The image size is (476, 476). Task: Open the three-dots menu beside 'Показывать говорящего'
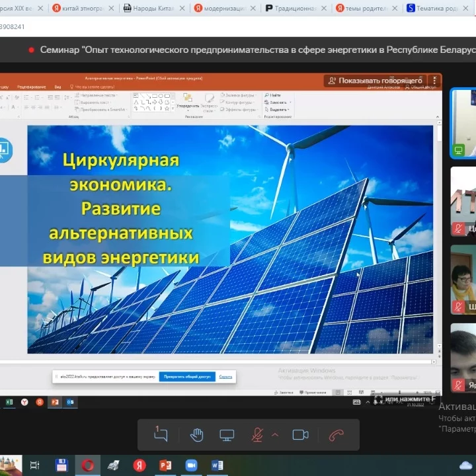tap(434, 81)
